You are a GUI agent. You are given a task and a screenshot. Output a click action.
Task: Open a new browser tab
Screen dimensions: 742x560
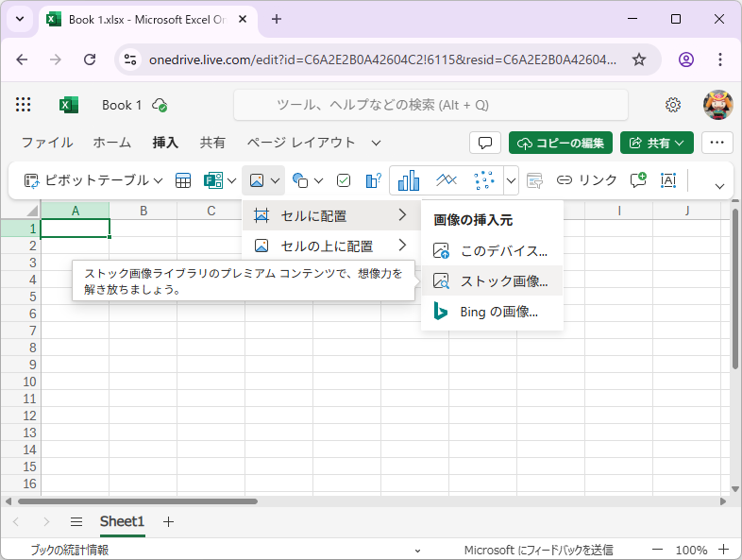[x=277, y=19]
